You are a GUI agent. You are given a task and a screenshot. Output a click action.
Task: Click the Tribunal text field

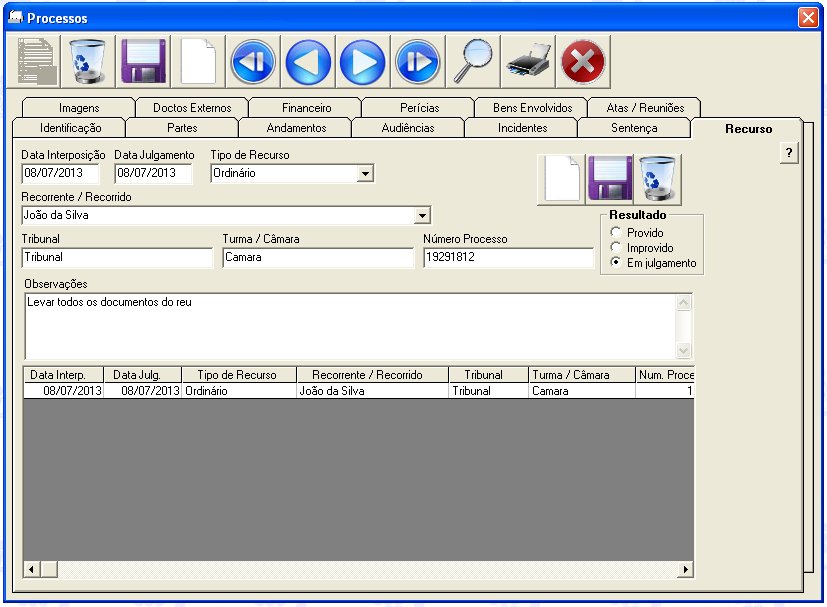[x=117, y=257]
